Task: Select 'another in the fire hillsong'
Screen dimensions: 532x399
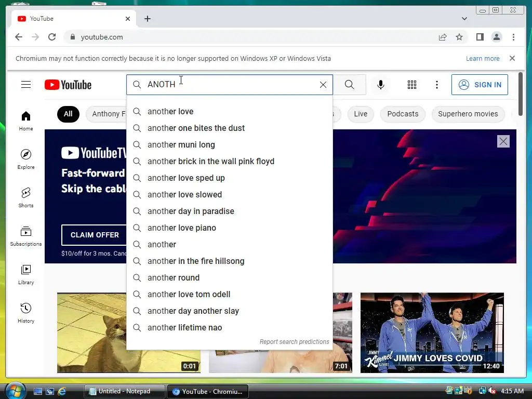Action: [x=230, y=261]
